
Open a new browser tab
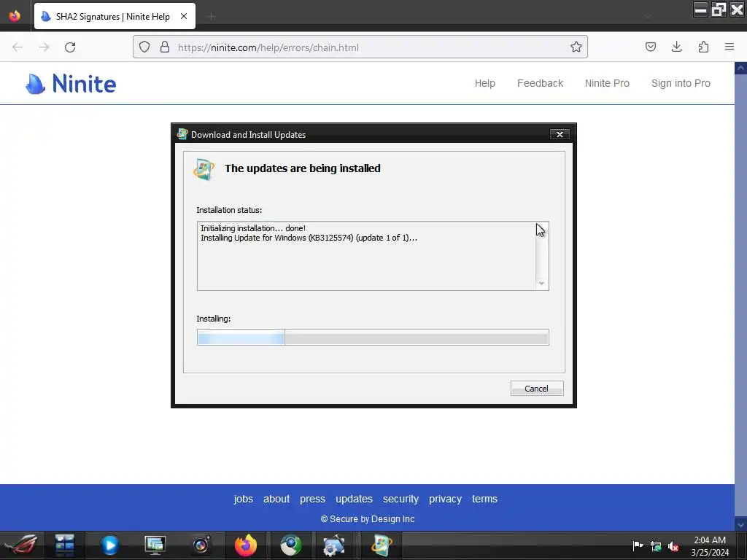tap(212, 17)
